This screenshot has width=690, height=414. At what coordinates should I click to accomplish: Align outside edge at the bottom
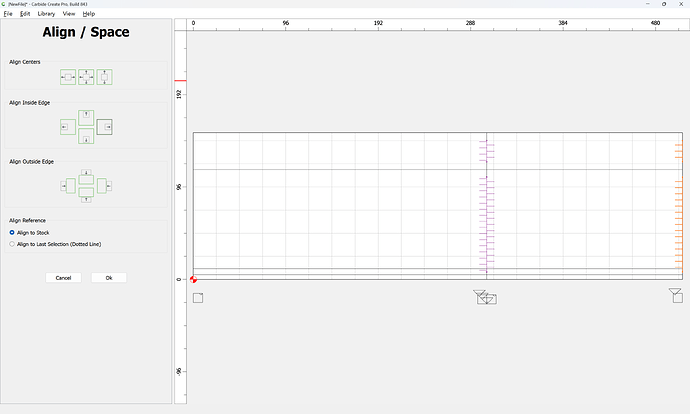[86, 195]
